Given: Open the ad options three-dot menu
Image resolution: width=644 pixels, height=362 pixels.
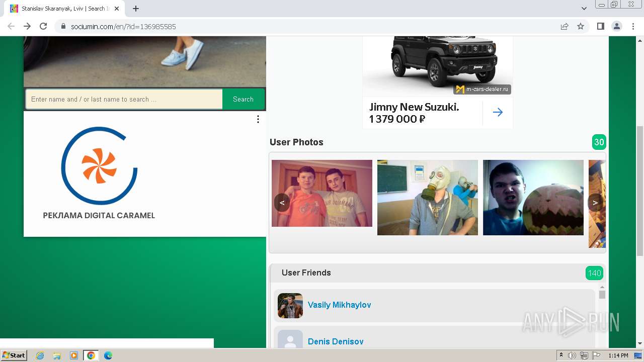Looking at the screenshot, I should tap(258, 119).
